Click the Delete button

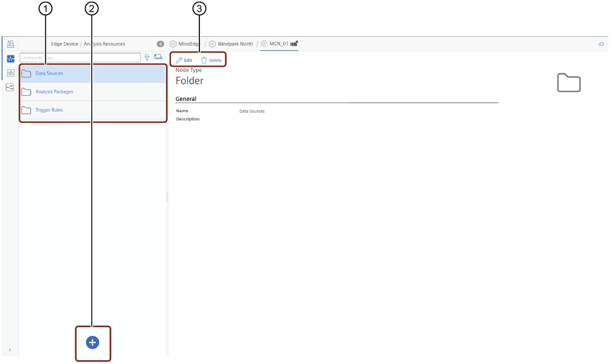(x=211, y=60)
